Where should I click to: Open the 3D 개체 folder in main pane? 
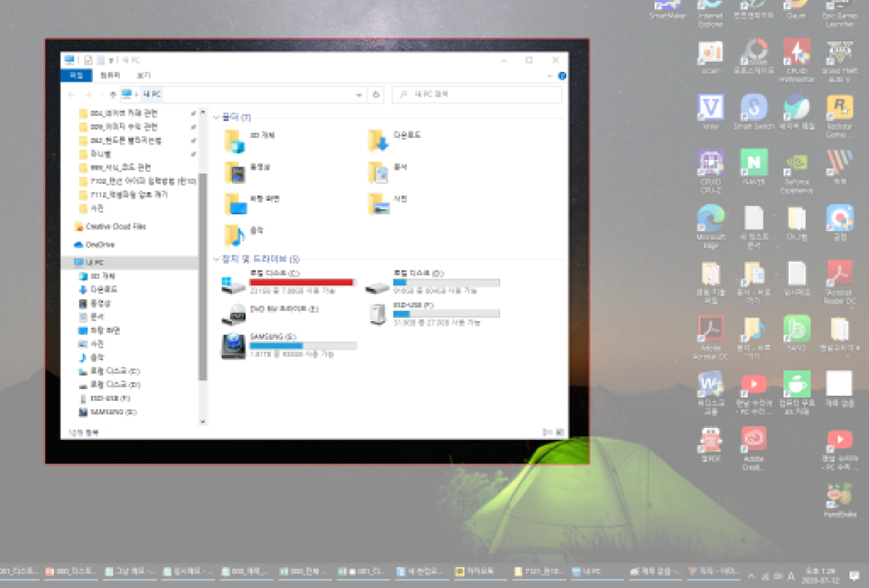249,140
